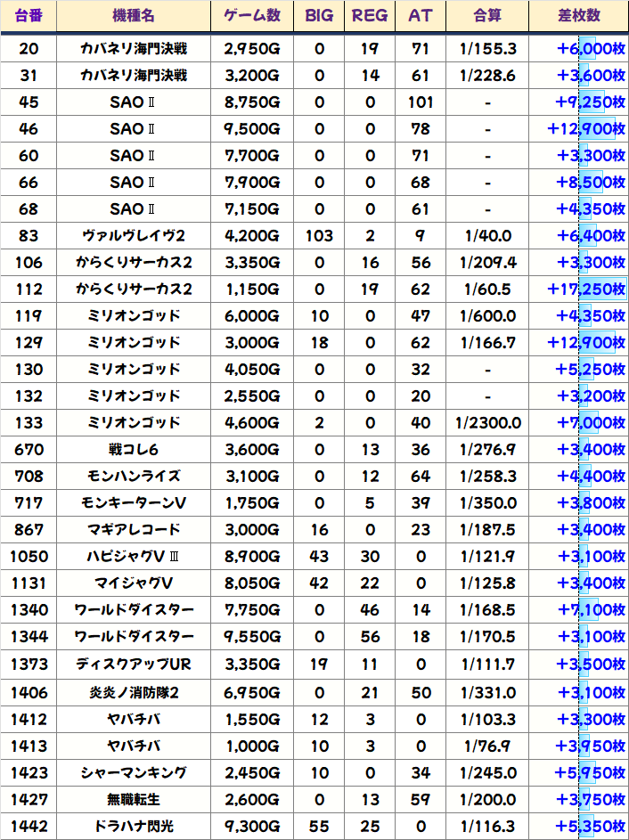629x840 pixels.
Task: Click the REG column header
Action: (x=370, y=16)
